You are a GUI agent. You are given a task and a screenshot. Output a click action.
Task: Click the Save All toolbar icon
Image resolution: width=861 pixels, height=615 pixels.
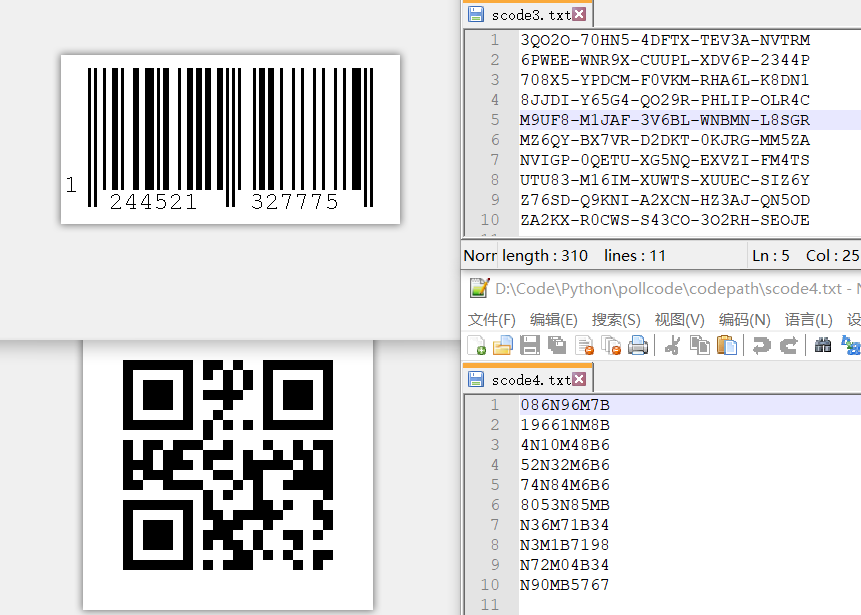557,345
